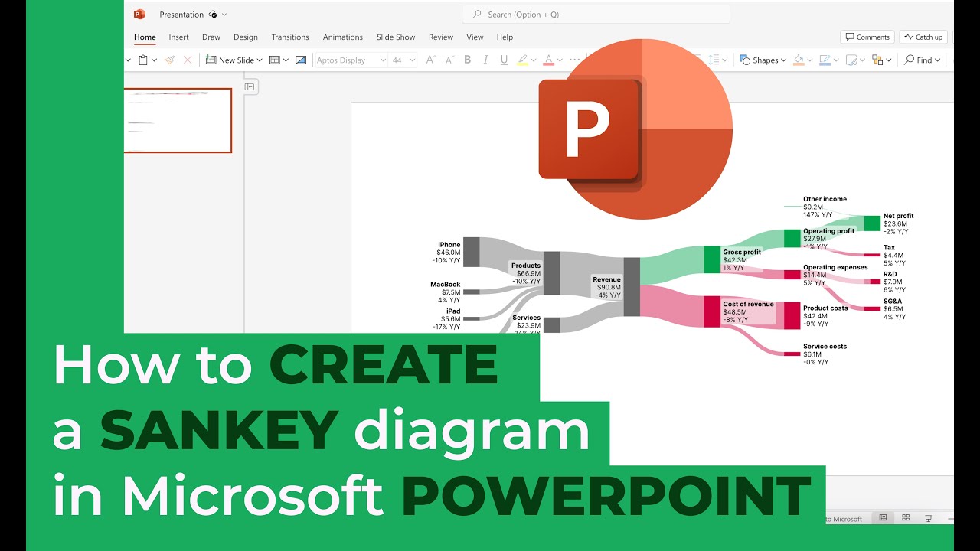This screenshot has width=980, height=551.
Task: Open the Paste clipboard icon
Action: (x=142, y=60)
